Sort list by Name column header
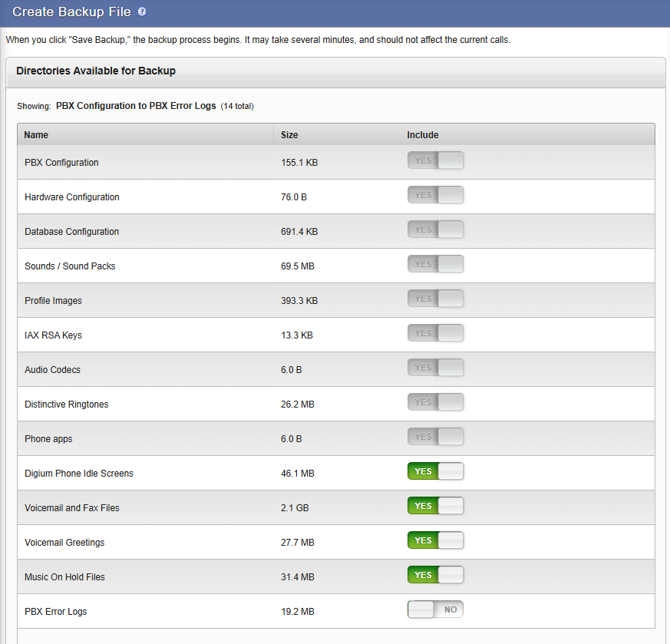This screenshot has width=670, height=644. (36, 135)
